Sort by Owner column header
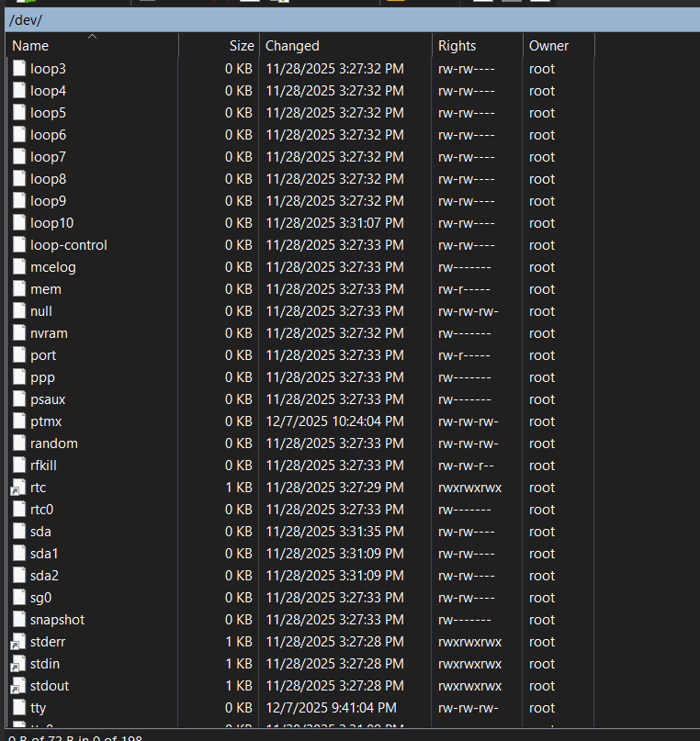Screen dimensions: 700x741 [548, 46]
